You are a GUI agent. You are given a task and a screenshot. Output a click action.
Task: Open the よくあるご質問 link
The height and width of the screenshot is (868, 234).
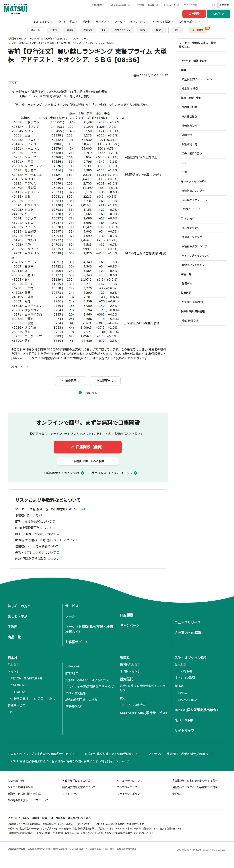tap(120, 5)
